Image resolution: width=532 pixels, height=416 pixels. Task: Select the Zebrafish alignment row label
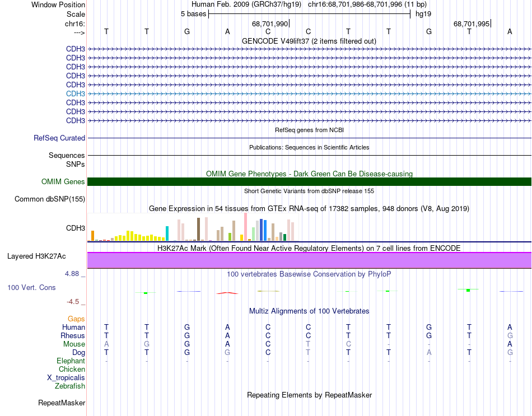tap(70, 386)
